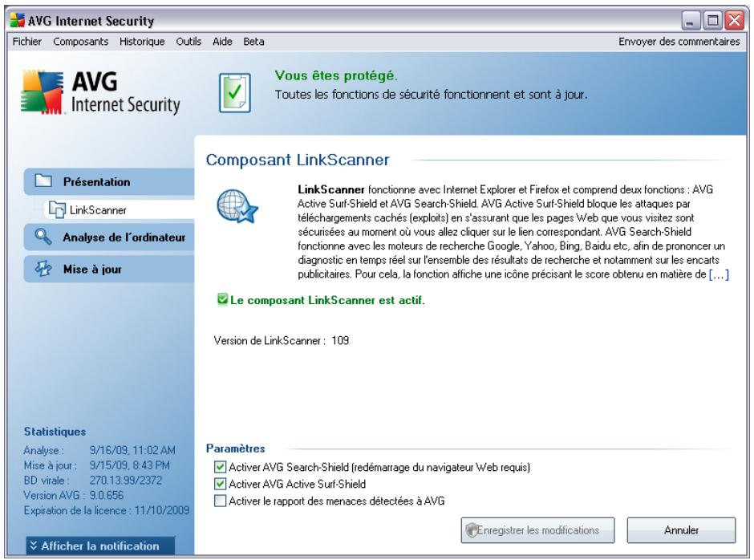Click the Mise à jour update arrows icon
754x560 pixels.
[x=43, y=269]
